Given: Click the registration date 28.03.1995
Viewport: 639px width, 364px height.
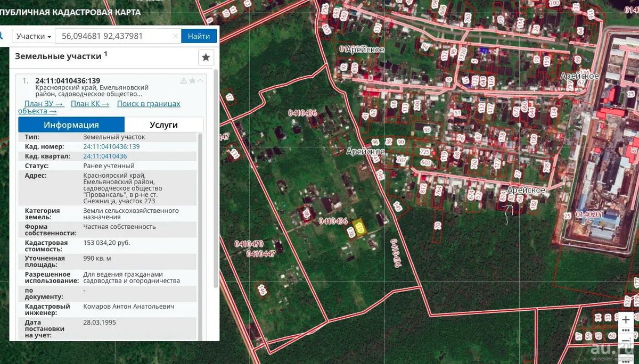Looking at the screenshot, I should (x=100, y=322).
